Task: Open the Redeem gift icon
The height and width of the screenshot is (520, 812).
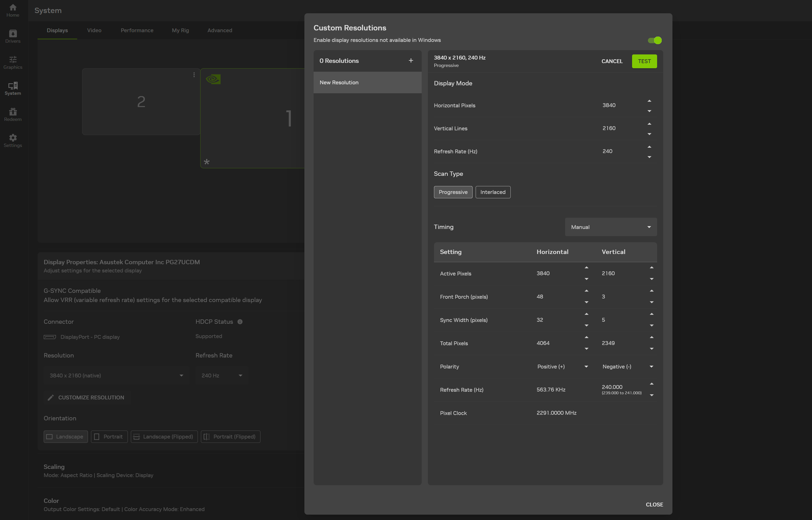Action: click(x=13, y=114)
